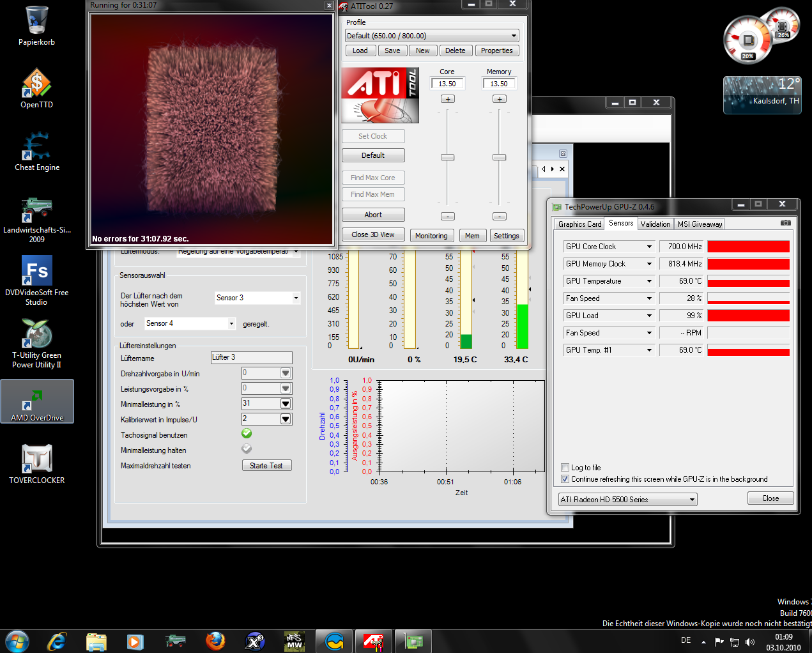The width and height of the screenshot is (812, 653).
Task: Expand the Sensor 3 dropdown
Action: pos(296,298)
